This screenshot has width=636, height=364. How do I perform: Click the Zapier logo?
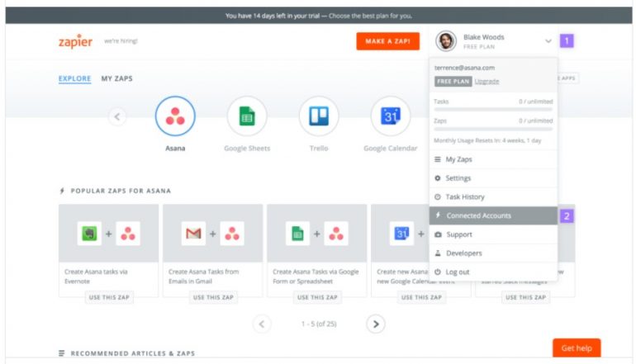(x=75, y=41)
